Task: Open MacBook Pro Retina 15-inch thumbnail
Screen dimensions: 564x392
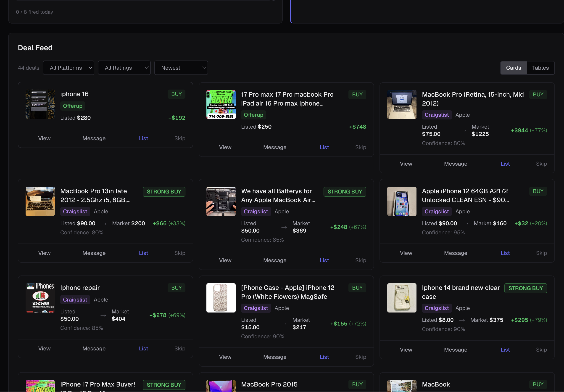Action: pos(402,105)
